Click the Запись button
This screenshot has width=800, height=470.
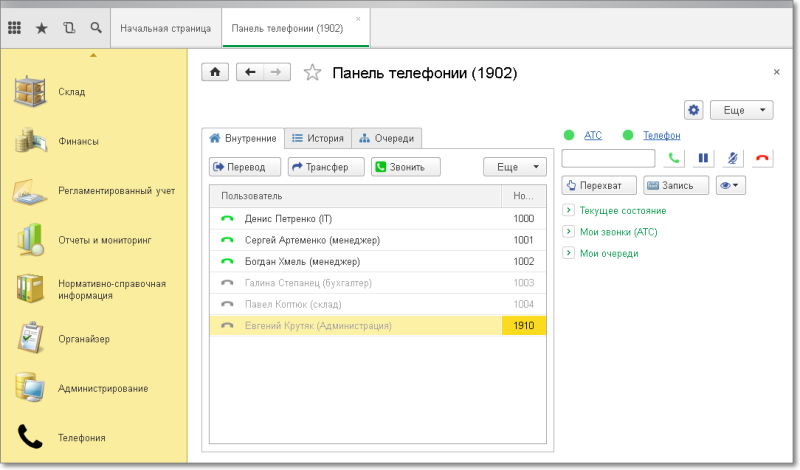676,185
